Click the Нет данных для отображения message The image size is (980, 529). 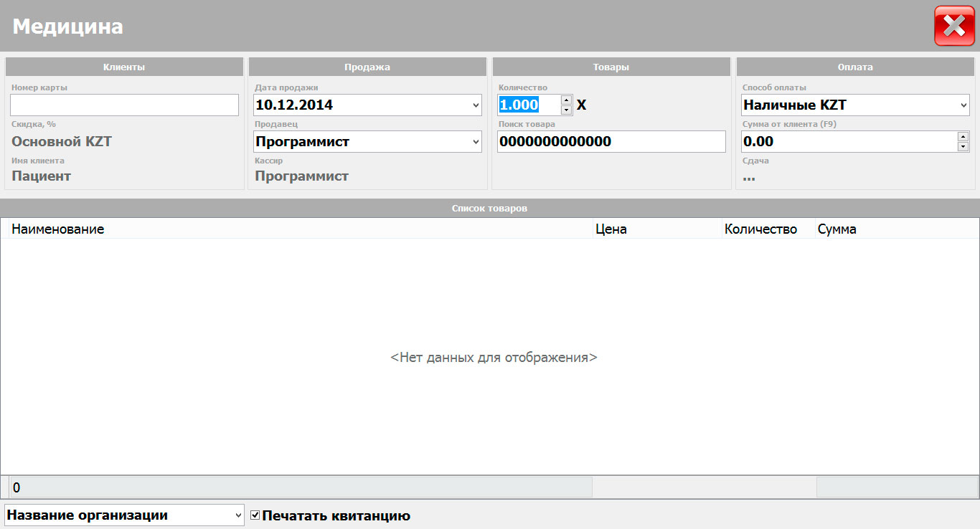[x=494, y=357]
